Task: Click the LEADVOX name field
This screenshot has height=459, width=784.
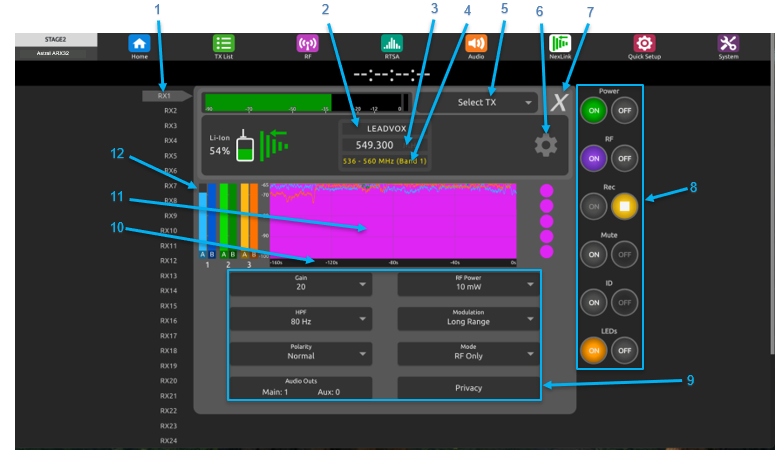Action: pos(385,128)
